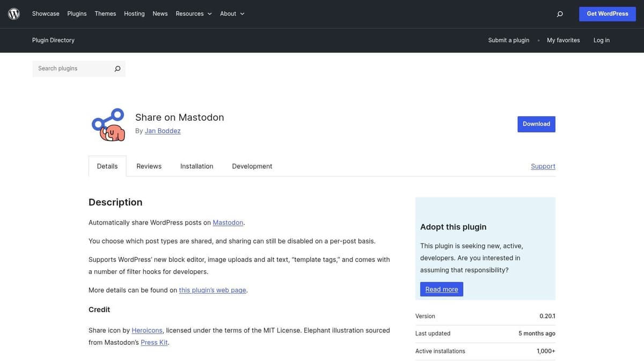644x362 pixels.
Task: Click the Active installations label
Action: pos(440,351)
